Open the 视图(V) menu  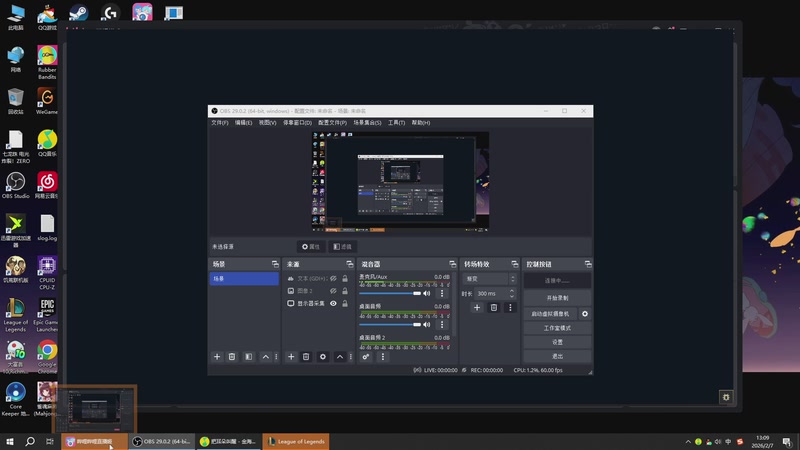click(267, 123)
